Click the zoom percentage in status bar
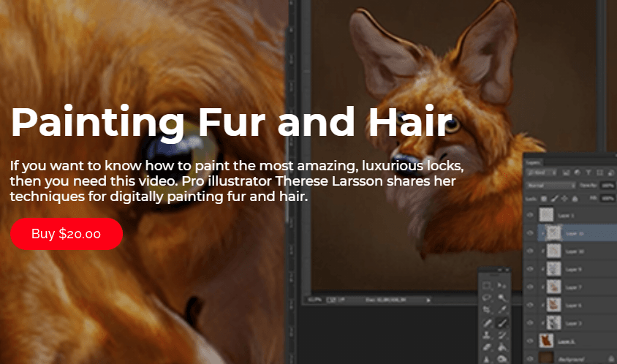 pyautogui.click(x=314, y=300)
